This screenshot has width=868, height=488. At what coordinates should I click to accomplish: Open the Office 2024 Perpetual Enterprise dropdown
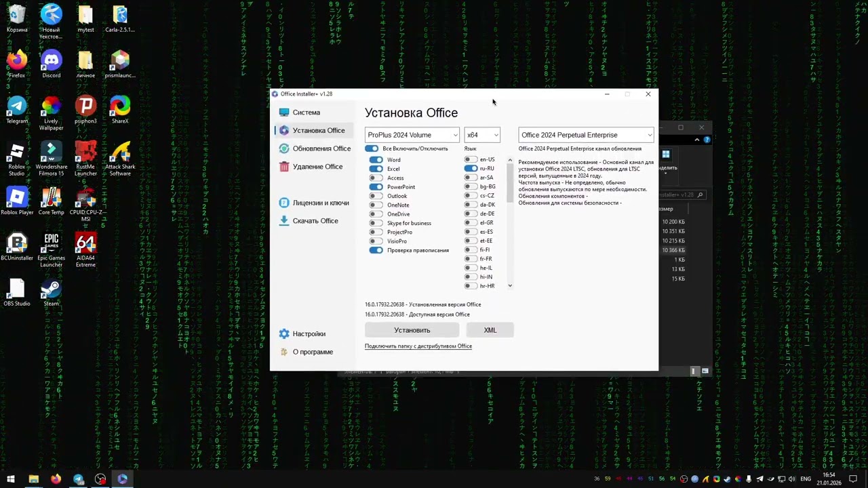pos(586,135)
